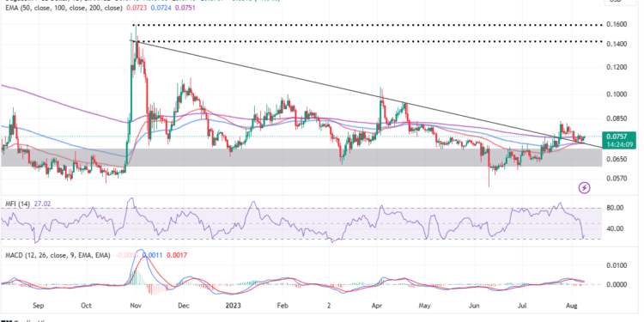Click the May label on time axis
This screenshot has height=322, width=644.
(x=425, y=306)
